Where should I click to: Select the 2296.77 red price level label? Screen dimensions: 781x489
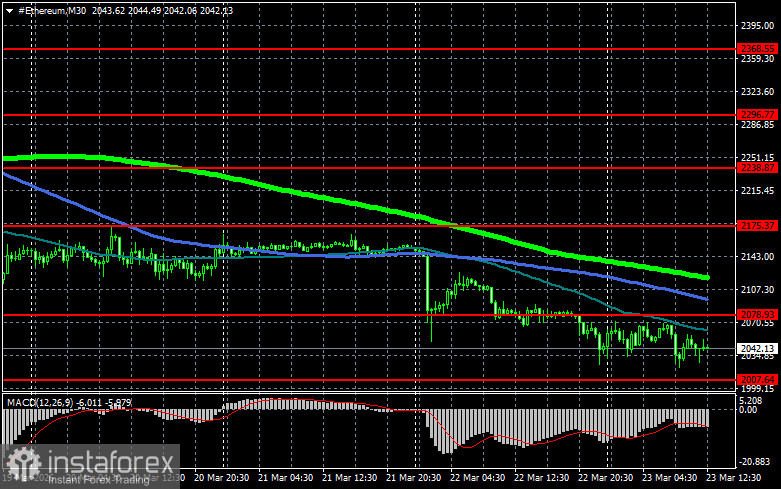coord(757,115)
